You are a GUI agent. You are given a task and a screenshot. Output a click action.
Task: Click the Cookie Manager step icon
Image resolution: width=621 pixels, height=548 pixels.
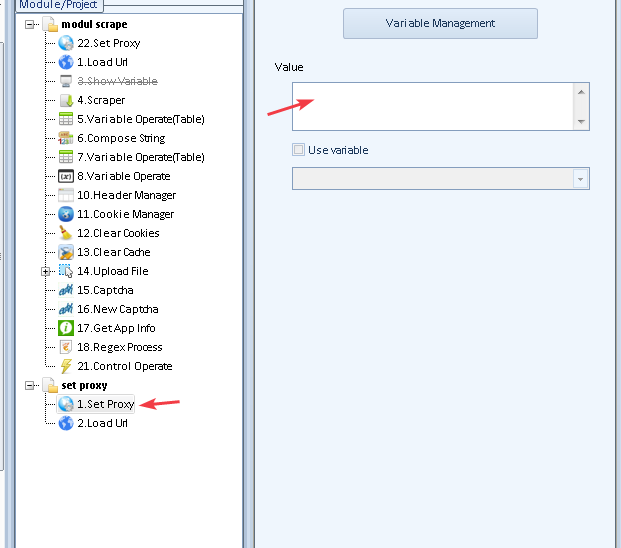tap(66, 214)
